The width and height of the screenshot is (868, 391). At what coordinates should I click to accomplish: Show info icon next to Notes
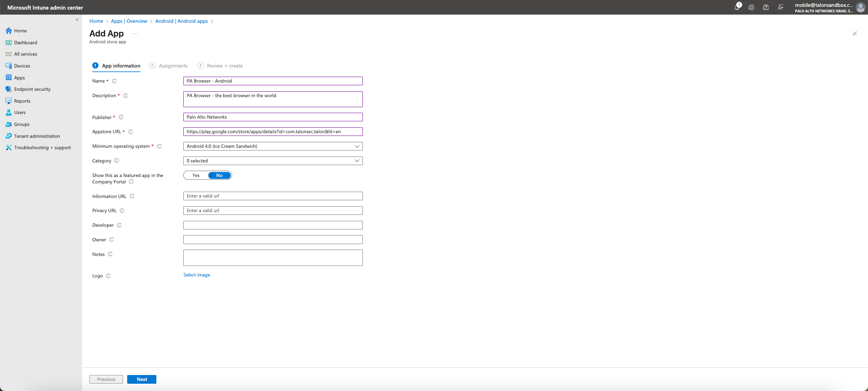click(x=110, y=254)
